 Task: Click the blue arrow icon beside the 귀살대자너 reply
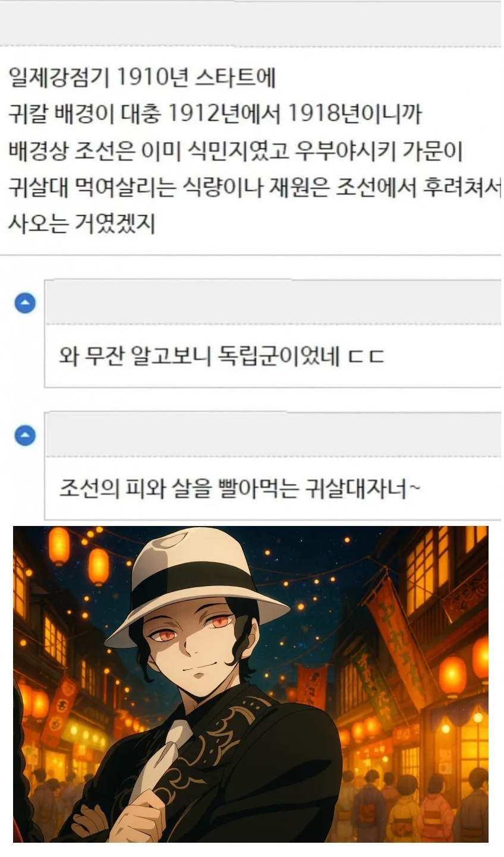24,437
